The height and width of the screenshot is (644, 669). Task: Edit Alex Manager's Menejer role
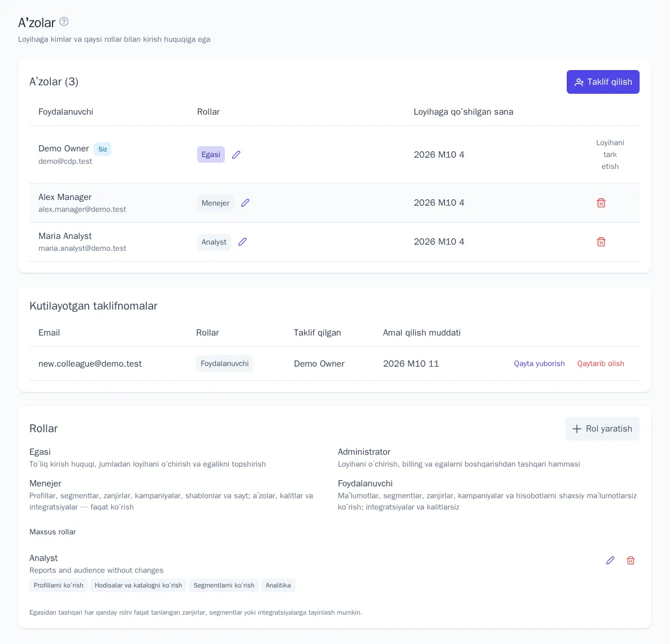click(245, 203)
